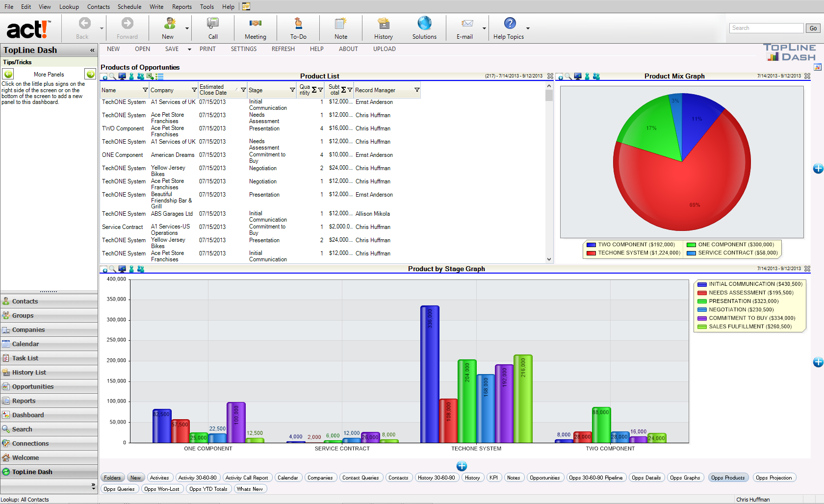Click the Excel export icon in Product List

[x=150, y=76]
